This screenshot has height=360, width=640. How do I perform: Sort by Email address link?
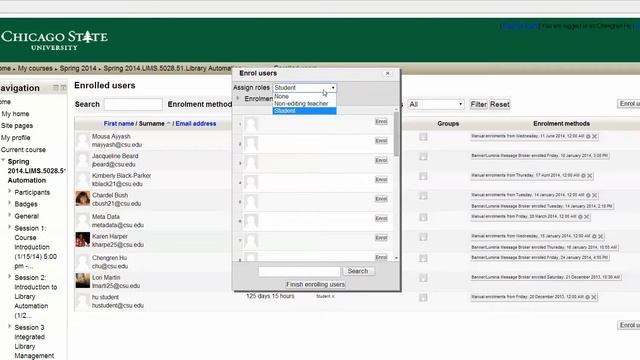click(x=196, y=124)
